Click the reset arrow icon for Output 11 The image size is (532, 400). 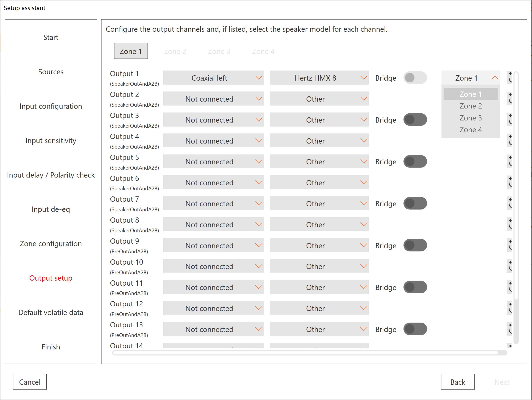click(509, 287)
